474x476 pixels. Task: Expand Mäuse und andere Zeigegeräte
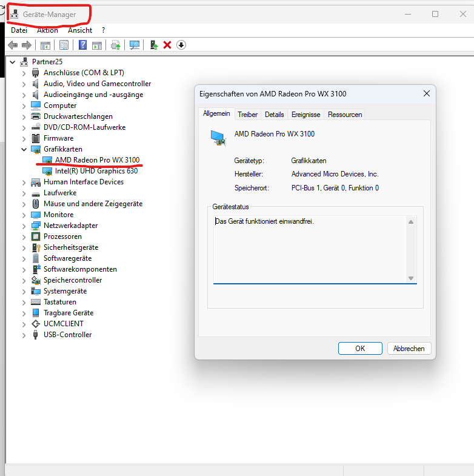[x=24, y=204]
